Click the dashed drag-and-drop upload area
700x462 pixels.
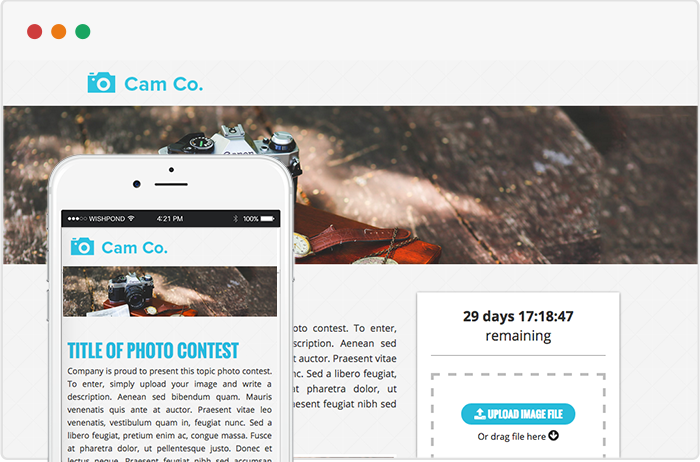[518, 415]
